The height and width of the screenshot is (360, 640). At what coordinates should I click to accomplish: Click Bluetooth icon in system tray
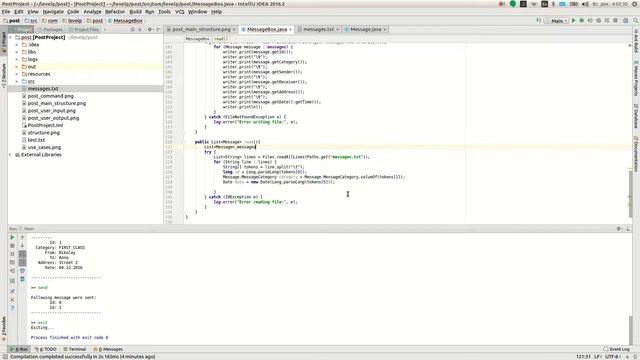coord(553,4)
